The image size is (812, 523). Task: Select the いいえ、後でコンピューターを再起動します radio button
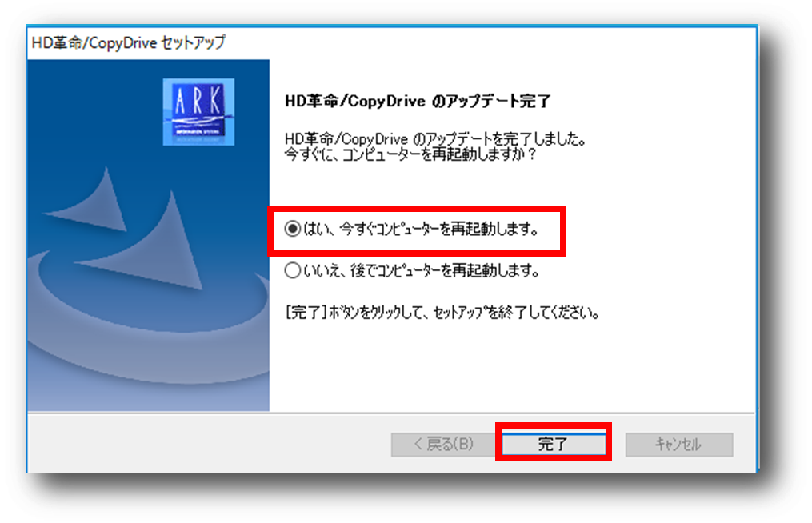tap(293, 269)
